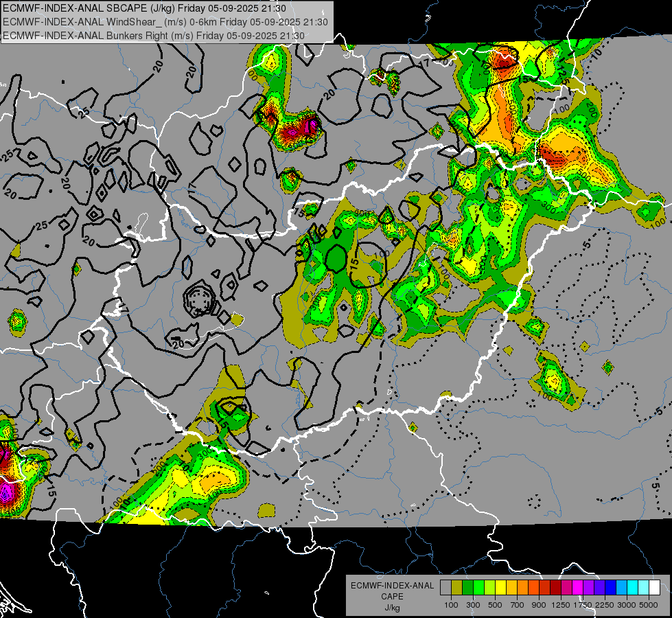This screenshot has width=672, height=618.
Task: Click the SBCAPE title line in header
Action: point(144,8)
